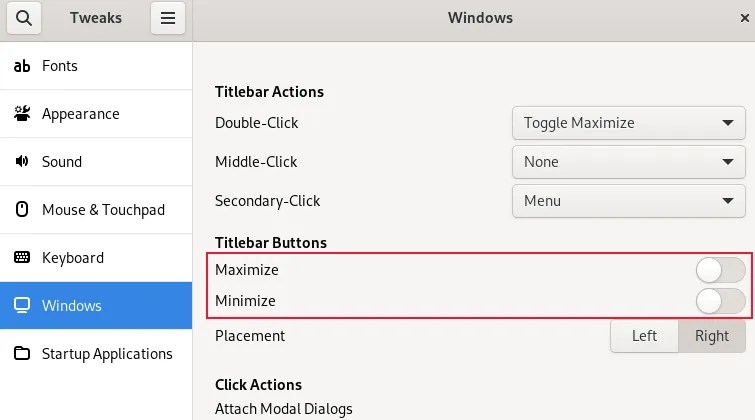This screenshot has width=755, height=420.
Task: Open the Double-Click action dropdown
Action: (x=628, y=123)
